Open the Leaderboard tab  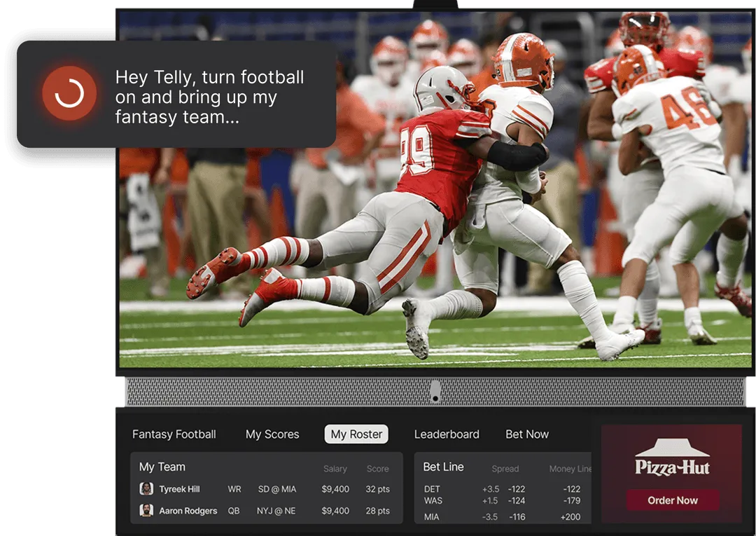coord(447,434)
